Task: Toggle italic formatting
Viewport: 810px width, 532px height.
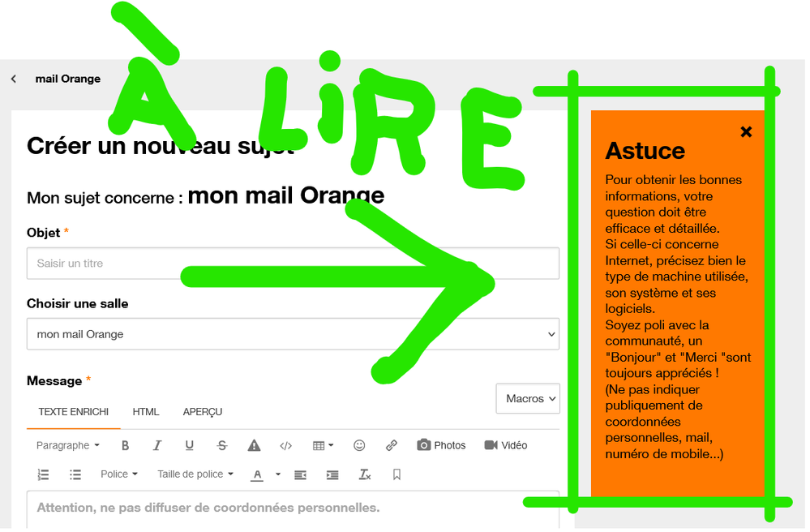Action: coord(157,446)
